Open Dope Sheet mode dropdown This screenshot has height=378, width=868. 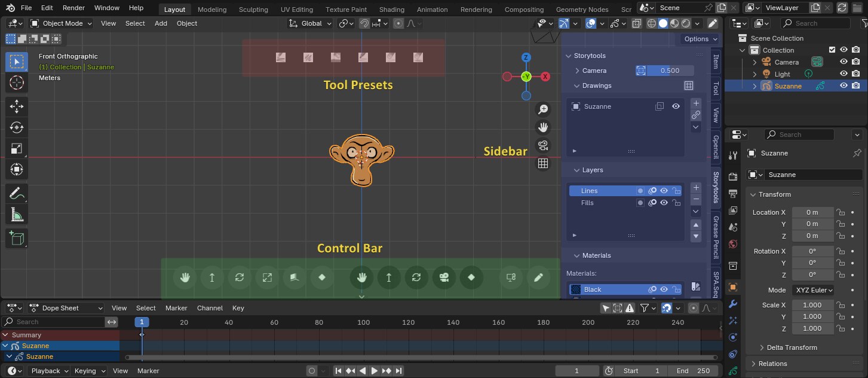[x=66, y=308]
